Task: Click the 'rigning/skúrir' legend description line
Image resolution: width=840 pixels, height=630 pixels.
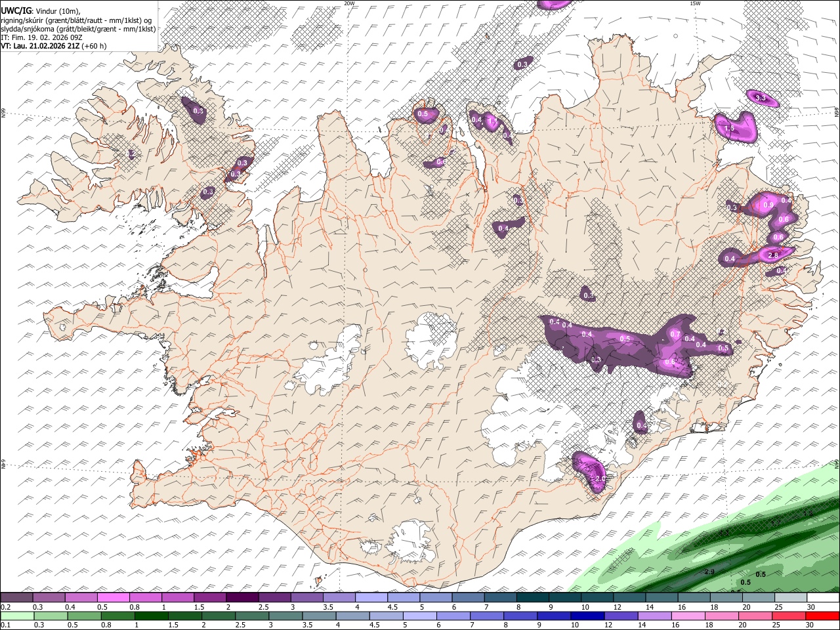Action: [77, 20]
